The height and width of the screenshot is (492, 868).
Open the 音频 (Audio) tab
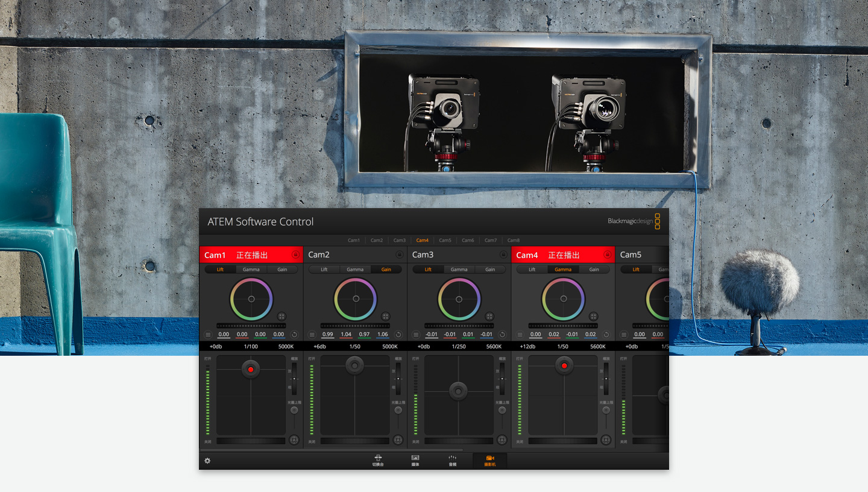pyautogui.click(x=452, y=461)
